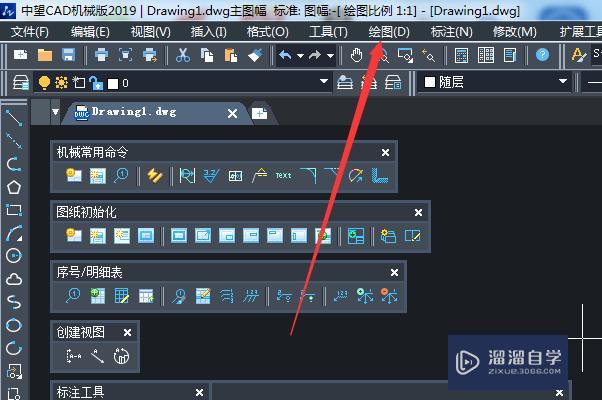Open the 插入(I) menu

[x=208, y=32]
